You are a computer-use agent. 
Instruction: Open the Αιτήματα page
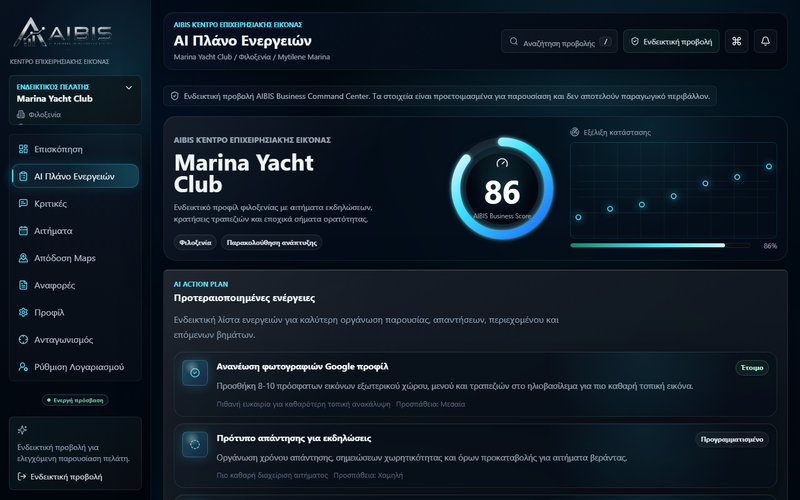tap(75, 231)
